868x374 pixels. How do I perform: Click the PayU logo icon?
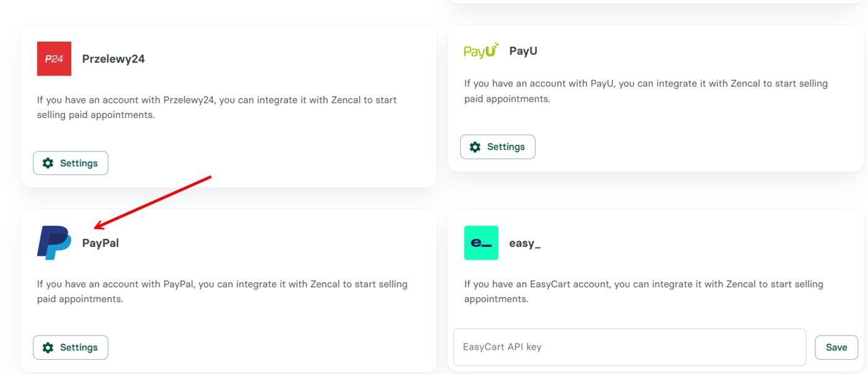[x=480, y=50]
